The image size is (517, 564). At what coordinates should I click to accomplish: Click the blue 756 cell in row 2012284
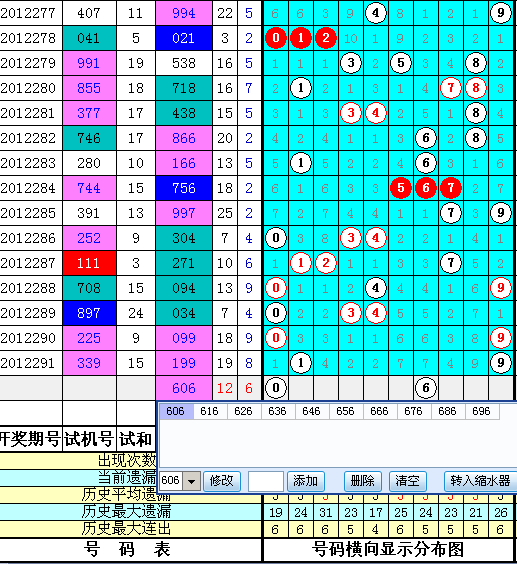coord(184,188)
